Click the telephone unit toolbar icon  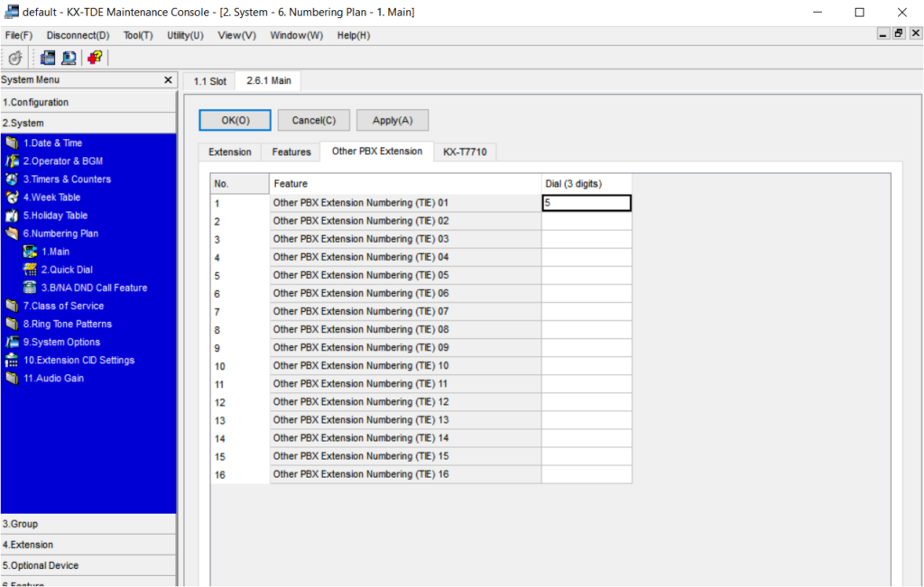pyautogui.click(x=48, y=58)
